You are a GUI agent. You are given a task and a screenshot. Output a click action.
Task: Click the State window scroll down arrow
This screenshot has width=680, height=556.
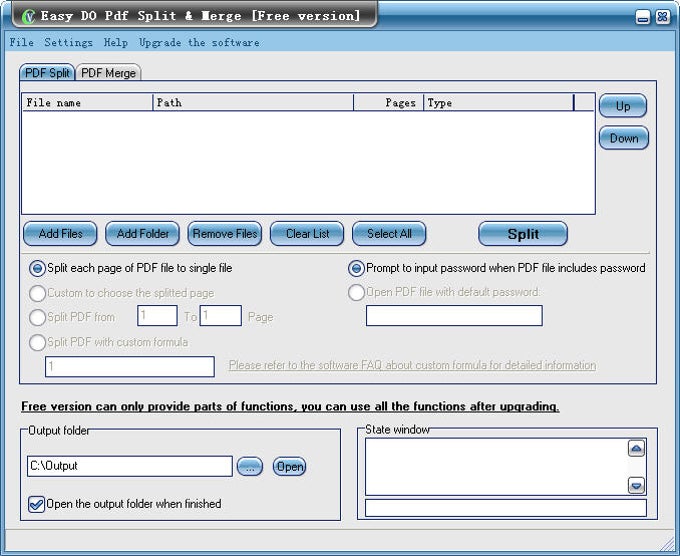point(636,485)
